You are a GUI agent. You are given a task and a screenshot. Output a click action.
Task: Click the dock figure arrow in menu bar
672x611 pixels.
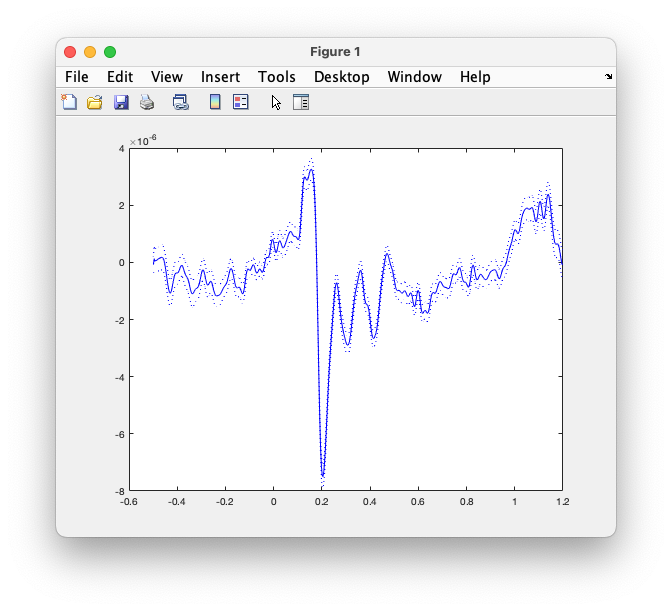coord(609,77)
